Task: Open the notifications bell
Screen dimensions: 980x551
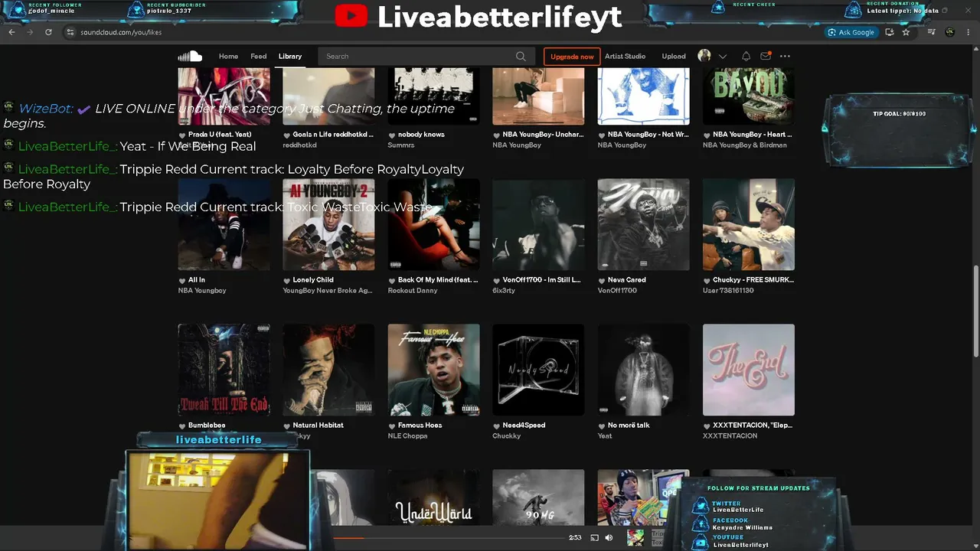Action: (746, 56)
